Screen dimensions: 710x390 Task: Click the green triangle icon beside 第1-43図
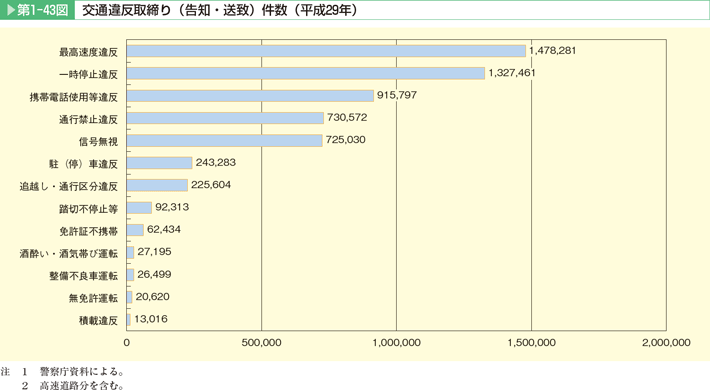(10, 10)
